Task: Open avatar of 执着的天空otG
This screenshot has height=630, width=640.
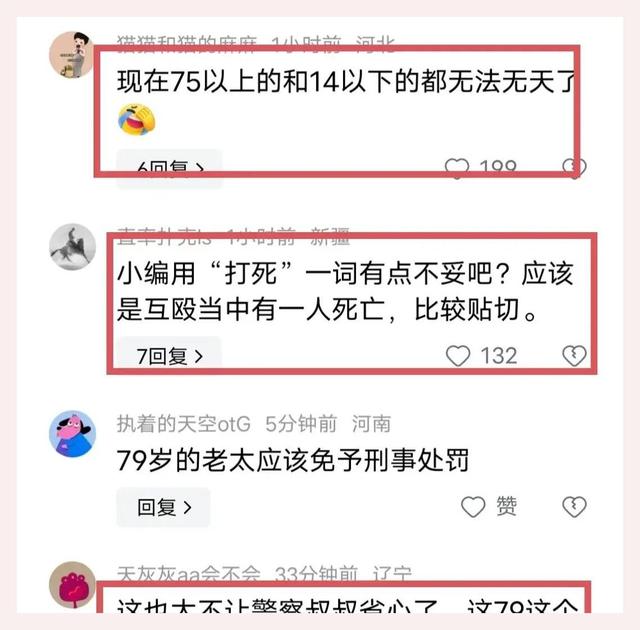Action: coord(72,434)
